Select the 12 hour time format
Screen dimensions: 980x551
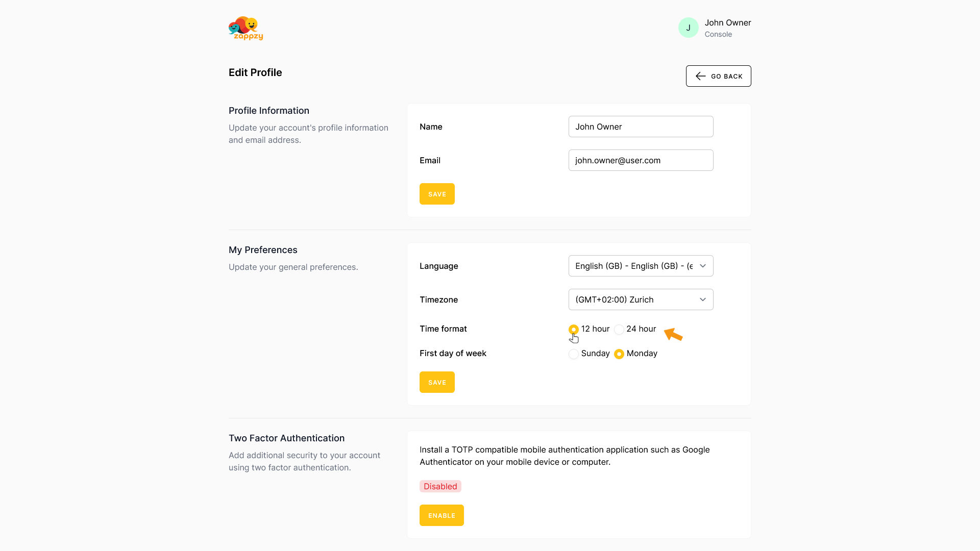574,330
